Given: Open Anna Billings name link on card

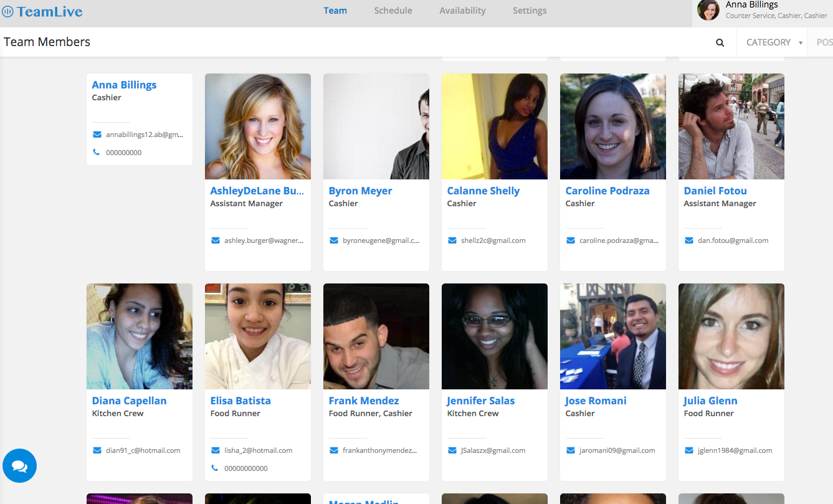Looking at the screenshot, I should coord(124,85).
